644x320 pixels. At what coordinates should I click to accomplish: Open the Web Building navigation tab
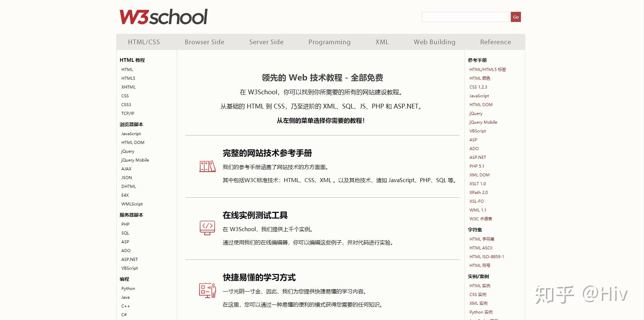[x=434, y=42]
